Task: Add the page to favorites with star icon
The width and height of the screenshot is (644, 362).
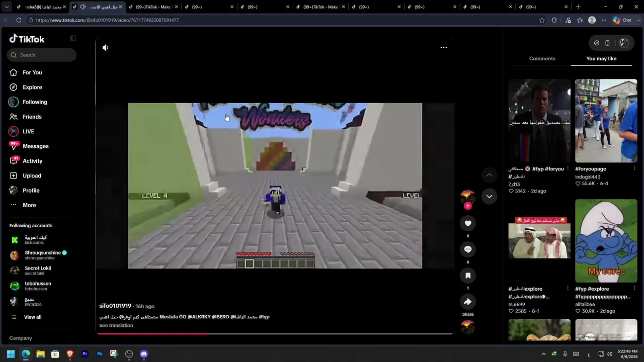Action: (542, 20)
